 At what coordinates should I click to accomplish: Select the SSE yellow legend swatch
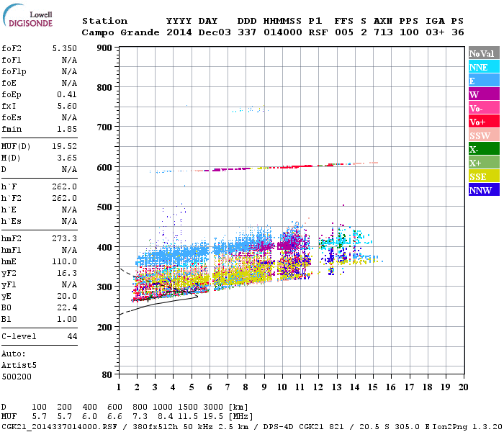(484, 176)
